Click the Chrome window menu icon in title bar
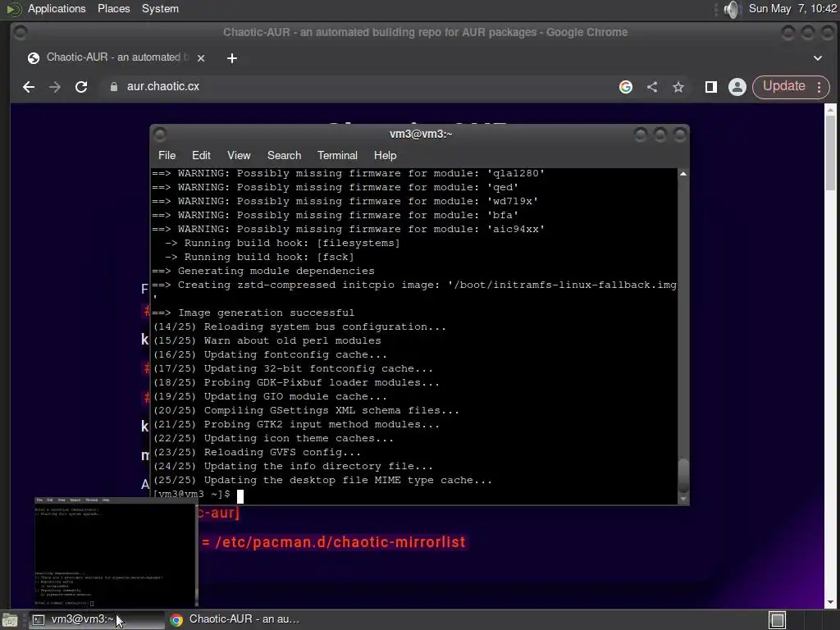 click(x=21, y=33)
